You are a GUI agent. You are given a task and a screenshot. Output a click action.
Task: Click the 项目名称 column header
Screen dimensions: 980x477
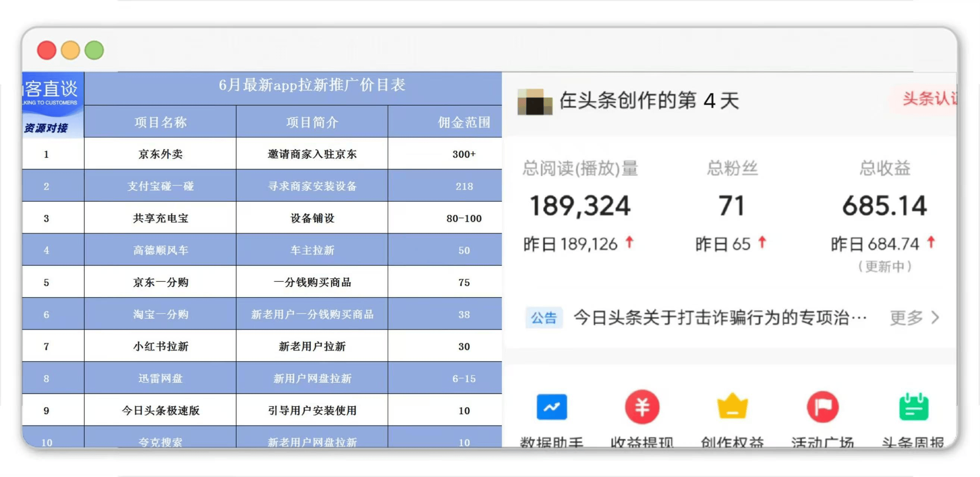click(160, 122)
